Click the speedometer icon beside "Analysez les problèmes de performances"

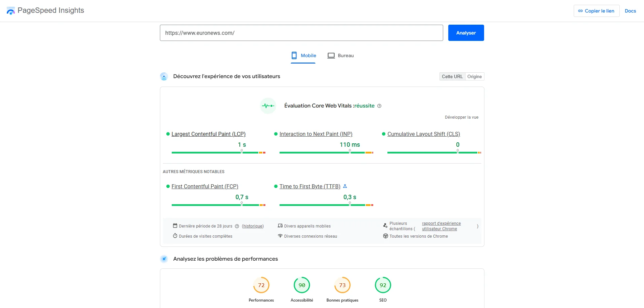point(164,259)
